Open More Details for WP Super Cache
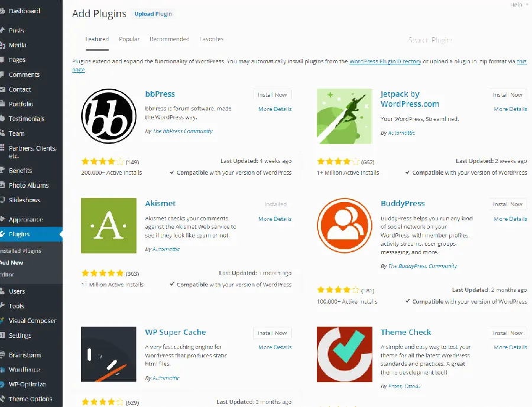Image resolution: width=532 pixels, height=407 pixels. 275,347
